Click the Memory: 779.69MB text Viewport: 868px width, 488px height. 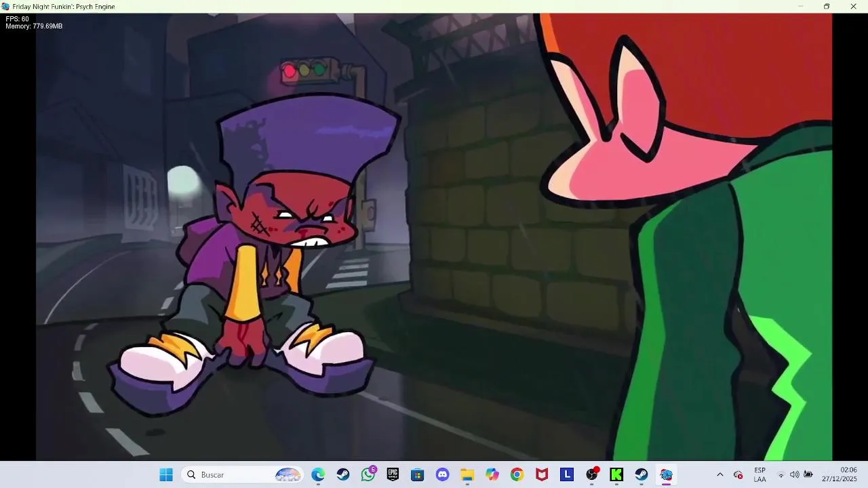point(34,26)
